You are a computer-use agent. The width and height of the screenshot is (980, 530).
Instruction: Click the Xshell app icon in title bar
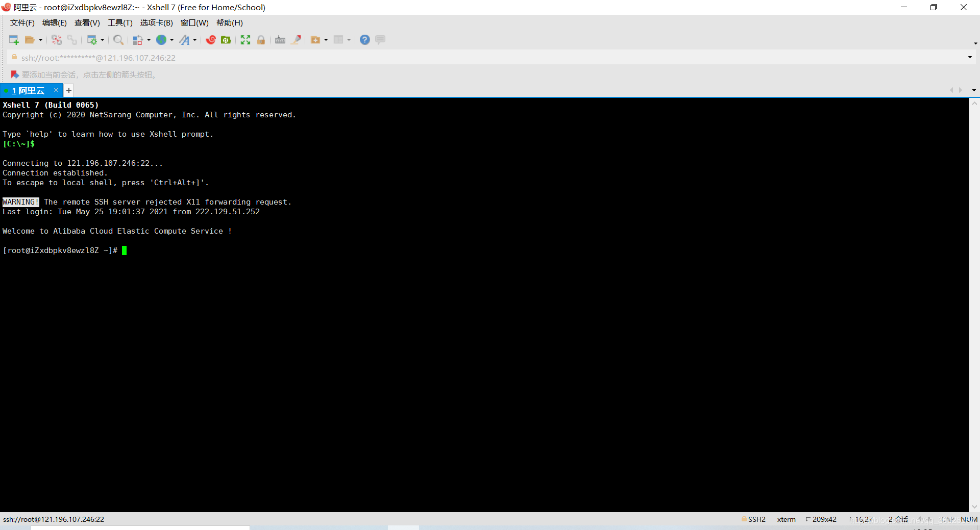coord(6,7)
